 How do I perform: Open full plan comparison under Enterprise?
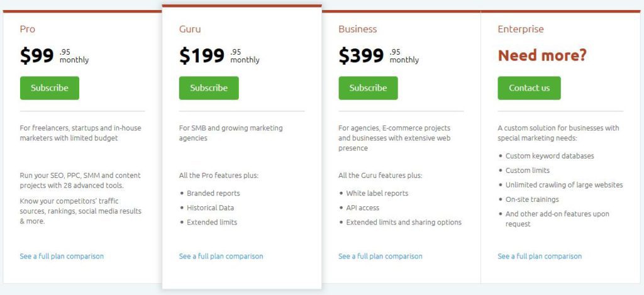[540, 256]
